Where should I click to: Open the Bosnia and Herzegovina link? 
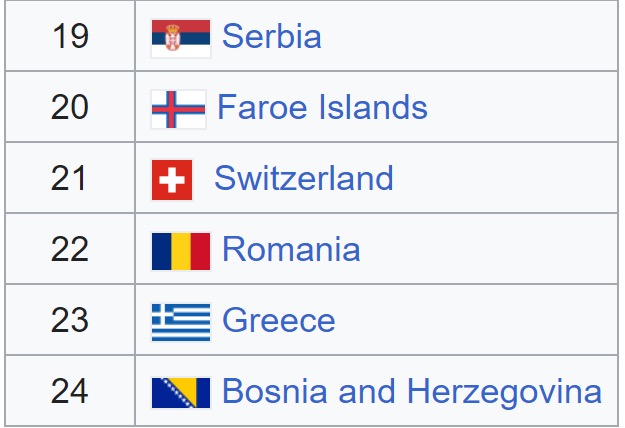[411, 392]
